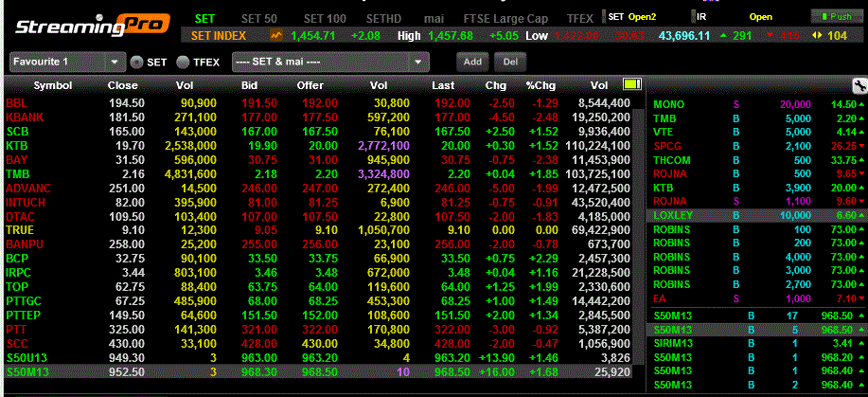Select the BCP symbol

pos(17,259)
